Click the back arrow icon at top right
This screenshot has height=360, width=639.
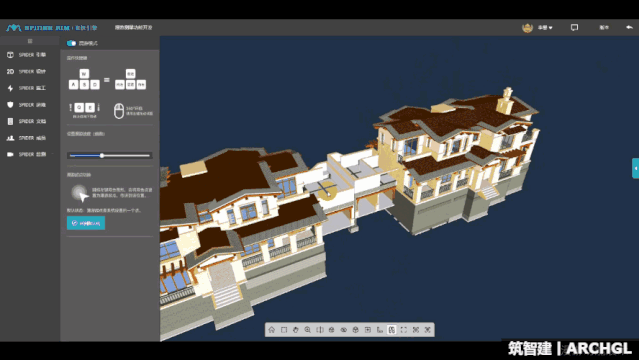point(629,27)
